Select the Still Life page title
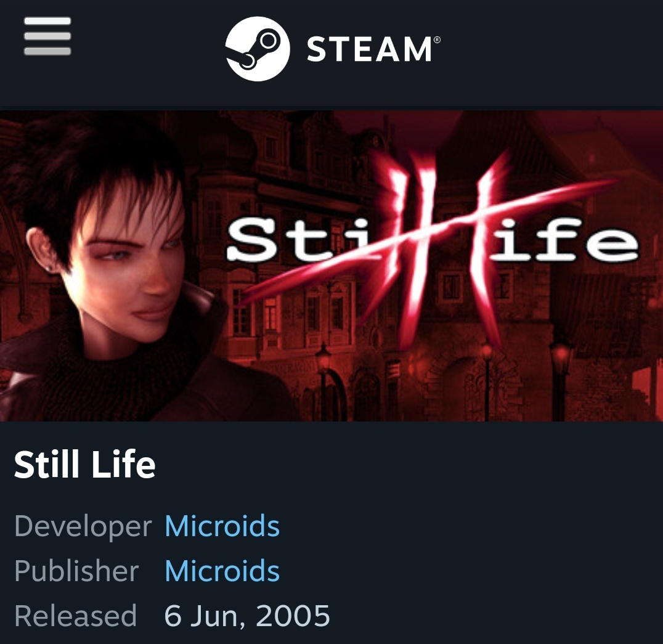The image size is (663, 644). point(85,464)
